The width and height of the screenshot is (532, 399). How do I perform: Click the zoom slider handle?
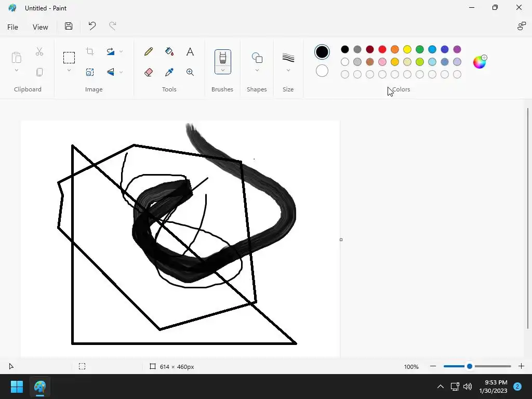coord(470,366)
